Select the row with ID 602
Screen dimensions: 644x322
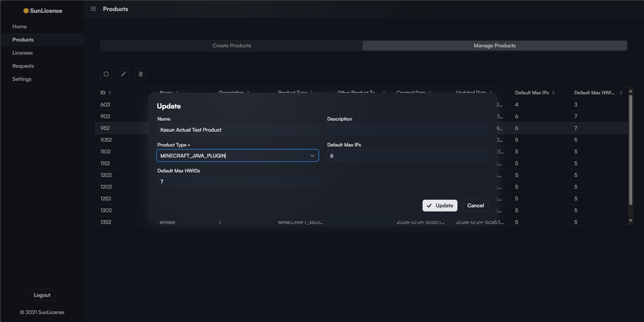105,105
